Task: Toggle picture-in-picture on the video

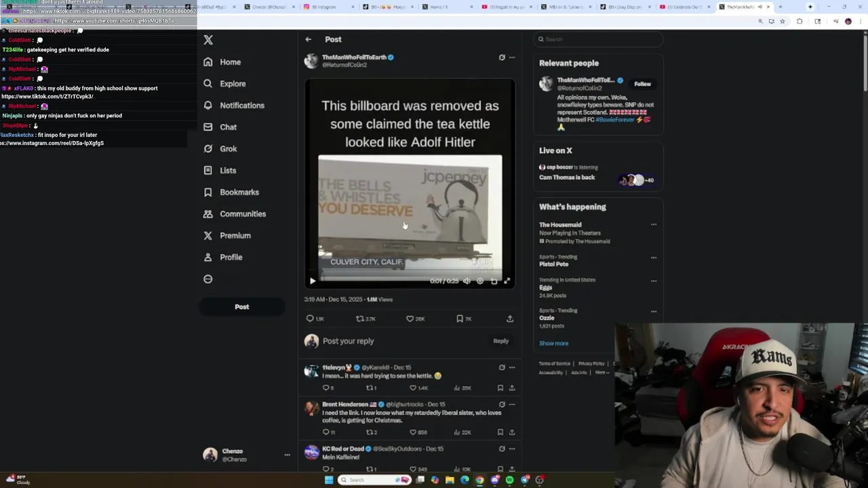Action: click(x=494, y=281)
